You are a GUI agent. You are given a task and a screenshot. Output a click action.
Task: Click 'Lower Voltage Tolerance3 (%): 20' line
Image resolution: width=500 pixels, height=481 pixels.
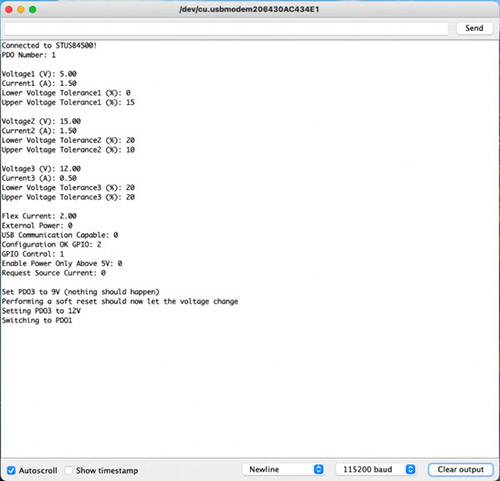(x=68, y=187)
